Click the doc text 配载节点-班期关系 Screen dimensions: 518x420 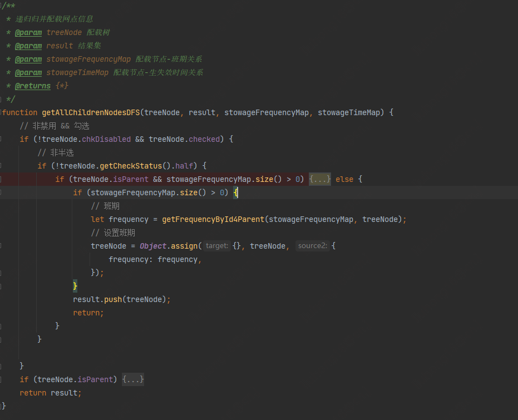pyautogui.click(x=169, y=59)
